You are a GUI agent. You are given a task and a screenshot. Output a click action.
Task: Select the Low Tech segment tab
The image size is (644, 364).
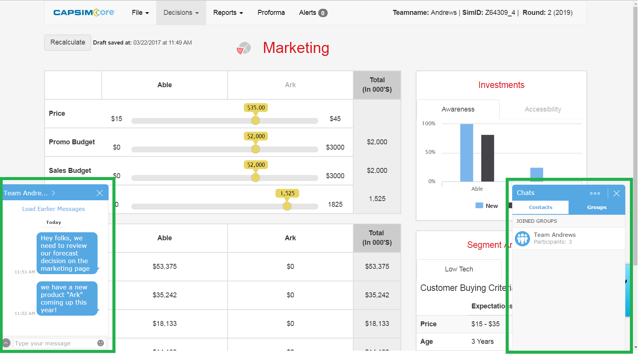tap(458, 269)
